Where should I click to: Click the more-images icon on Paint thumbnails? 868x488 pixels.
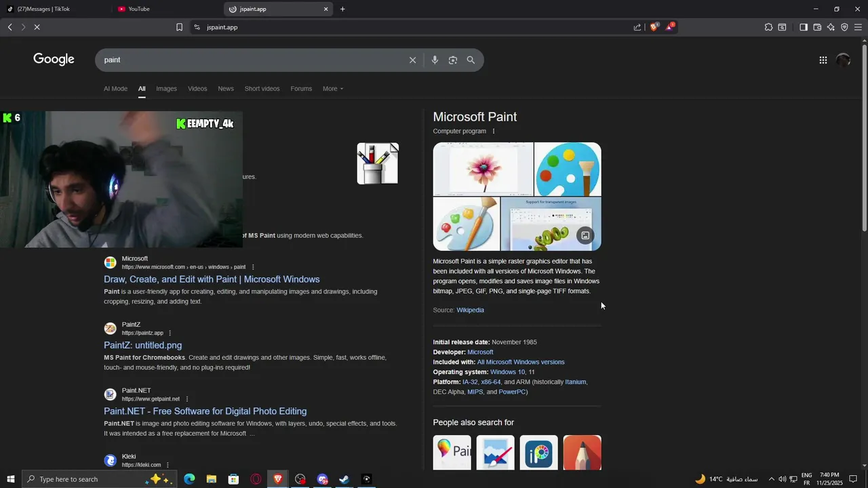coord(585,235)
